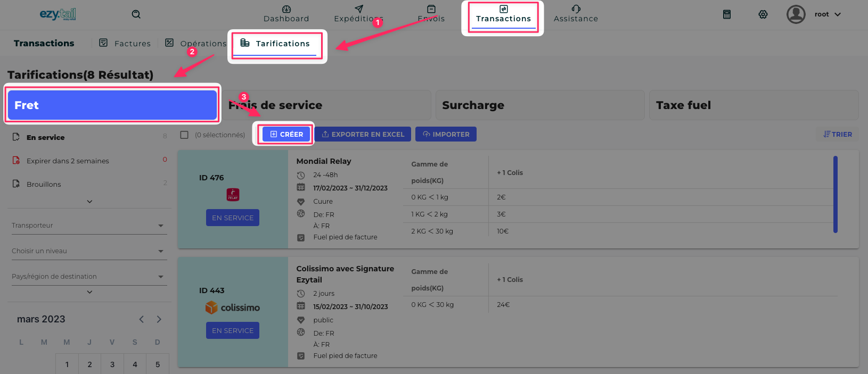The width and height of the screenshot is (868, 374).
Task: Open the Dashboard menu
Action: tap(286, 14)
